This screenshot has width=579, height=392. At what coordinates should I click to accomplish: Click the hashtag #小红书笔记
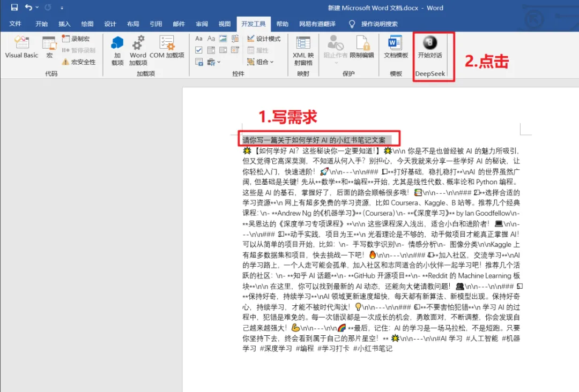[373, 349]
